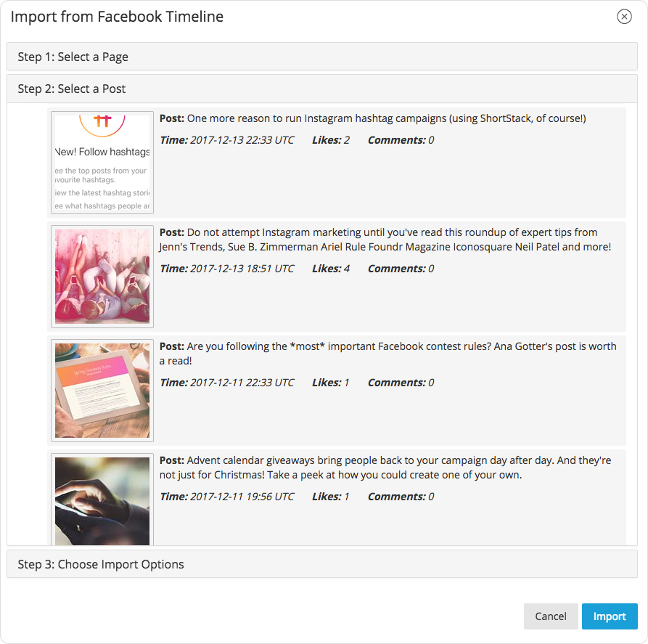Click the Step 2: Select a Post header bar
The width and height of the screenshot is (648, 644).
tap(324, 88)
